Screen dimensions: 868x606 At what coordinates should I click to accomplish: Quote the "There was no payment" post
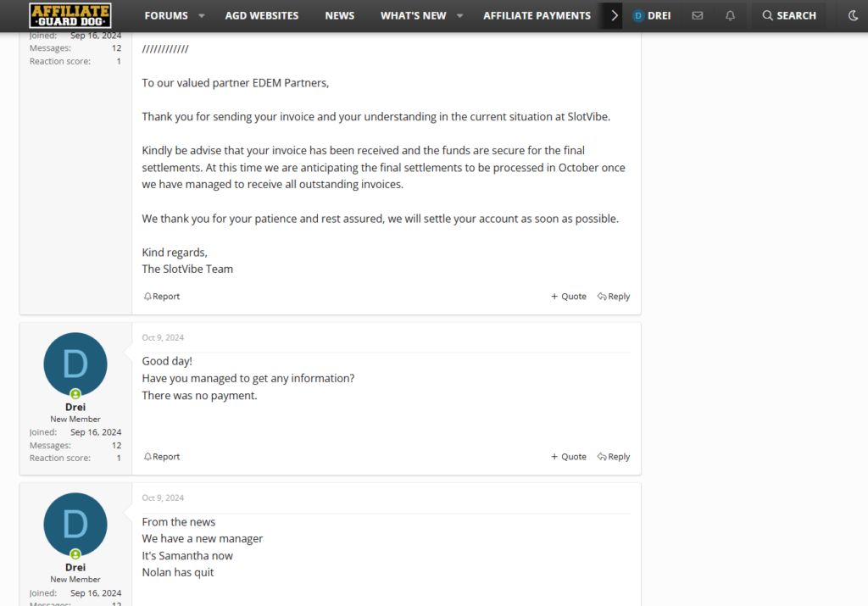pyautogui.click(x=569, y=457)
